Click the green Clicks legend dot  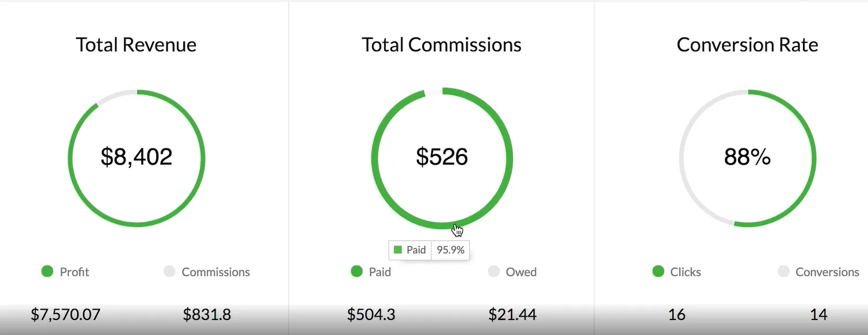coord(658,272)
